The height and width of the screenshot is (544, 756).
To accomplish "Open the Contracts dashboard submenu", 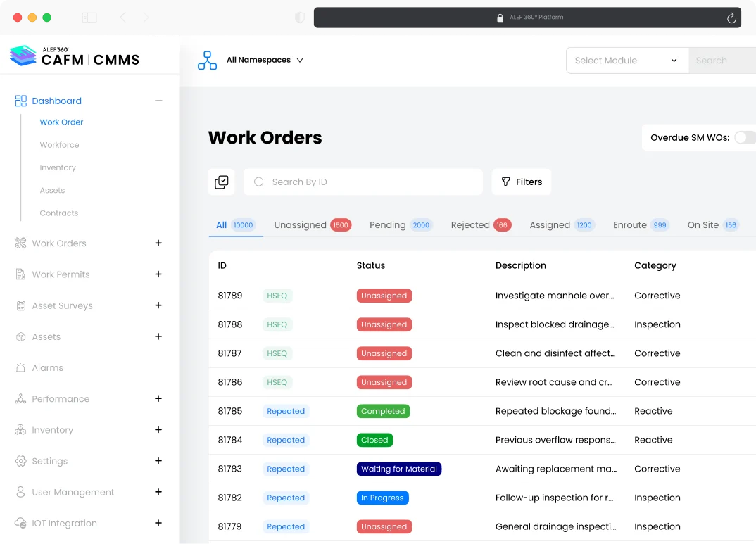I will 59,213.
